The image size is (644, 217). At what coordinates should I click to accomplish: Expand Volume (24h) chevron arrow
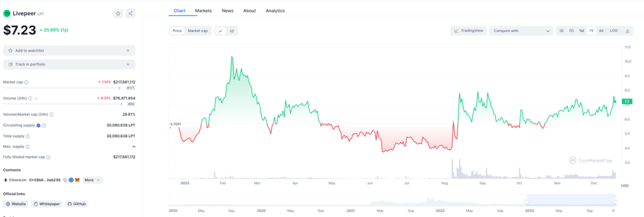pyautogui.click(x=36, y=98)
